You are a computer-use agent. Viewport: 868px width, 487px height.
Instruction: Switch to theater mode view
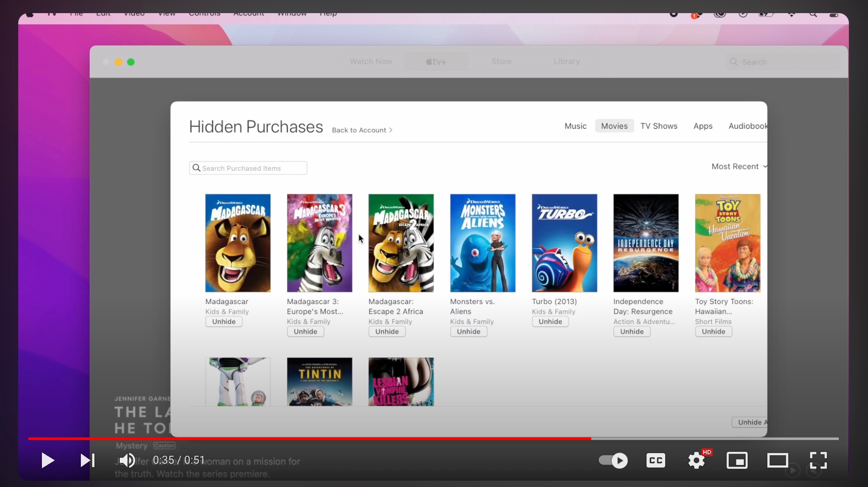click(777, 460)
